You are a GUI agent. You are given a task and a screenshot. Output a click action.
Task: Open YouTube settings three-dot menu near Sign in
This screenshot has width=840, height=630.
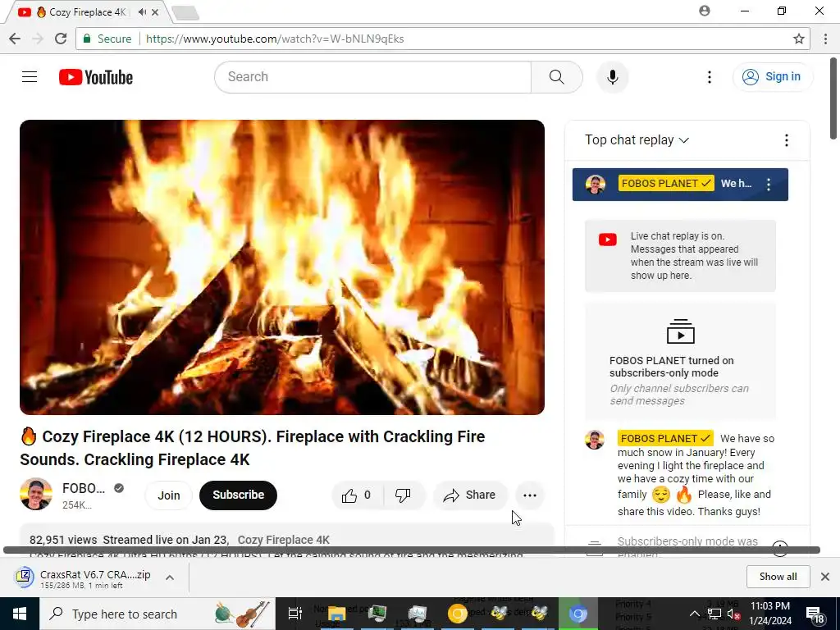coord(710,77)
